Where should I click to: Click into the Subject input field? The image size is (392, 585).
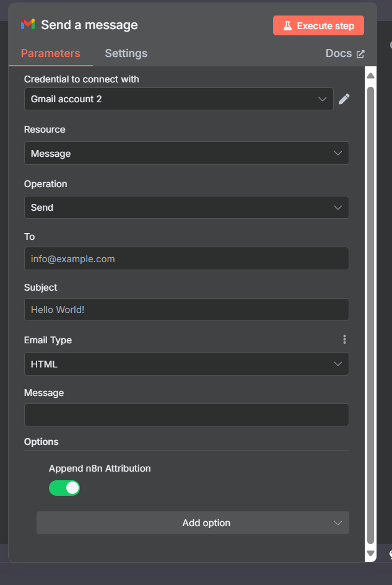pos(186,309)
